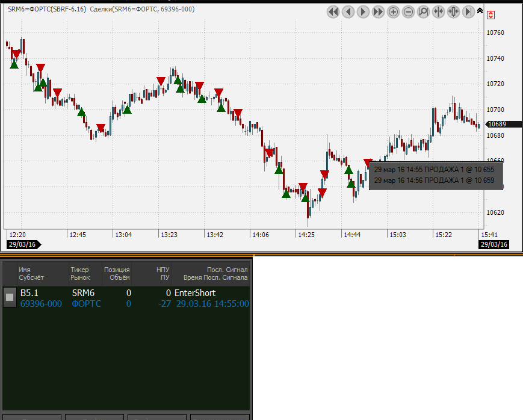Compress the chart horizontally
Viewport: 523px width, 420px height.
[439, 11]
